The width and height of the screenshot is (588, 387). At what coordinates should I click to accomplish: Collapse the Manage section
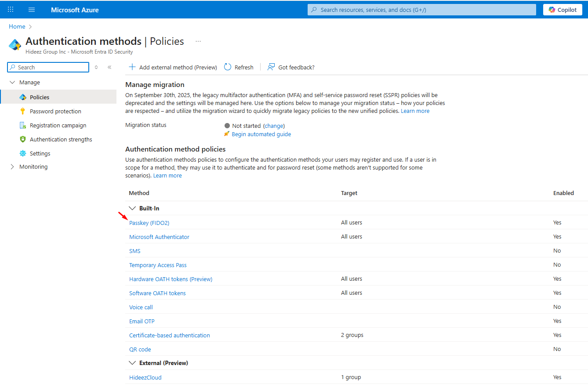pyautogui.click(x=12, y=83)
